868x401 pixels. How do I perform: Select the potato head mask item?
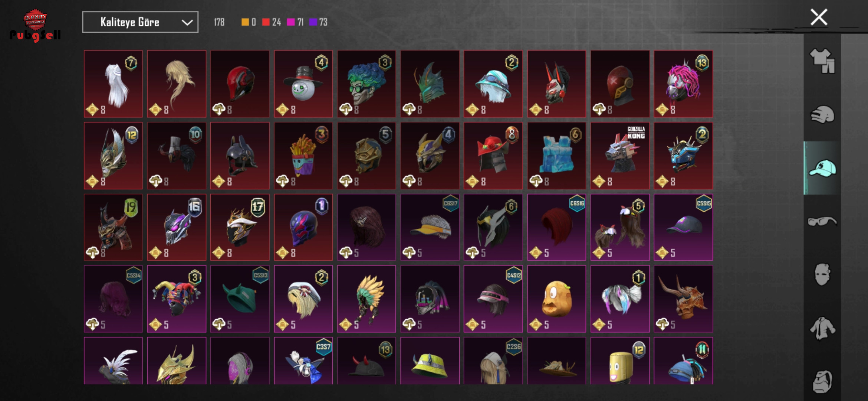tap(556, 299)
